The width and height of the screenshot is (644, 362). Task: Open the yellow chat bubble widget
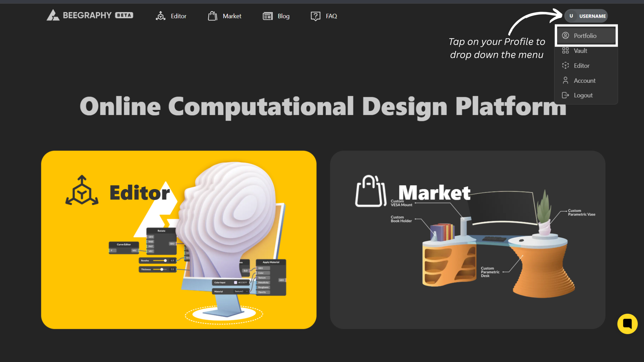627,324
